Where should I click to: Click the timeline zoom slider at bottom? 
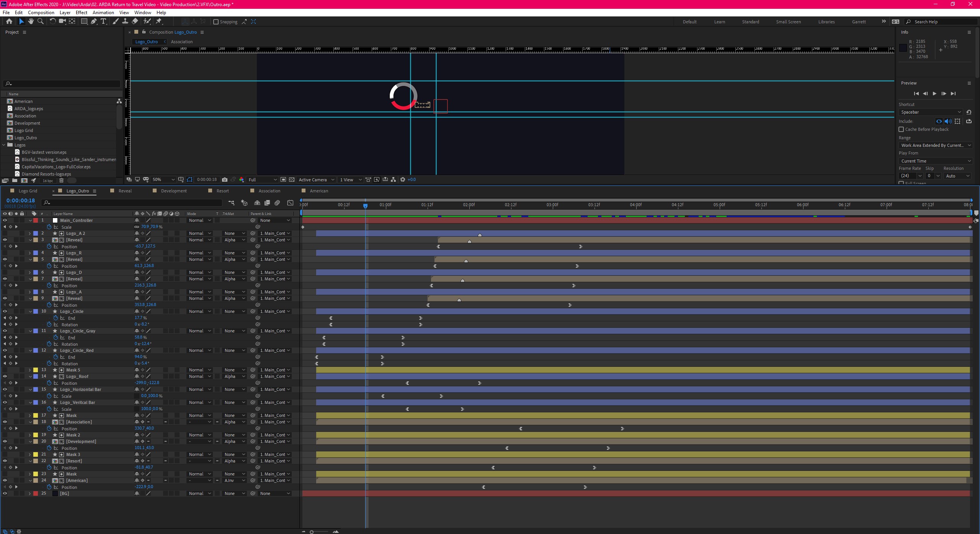[319, 532]
